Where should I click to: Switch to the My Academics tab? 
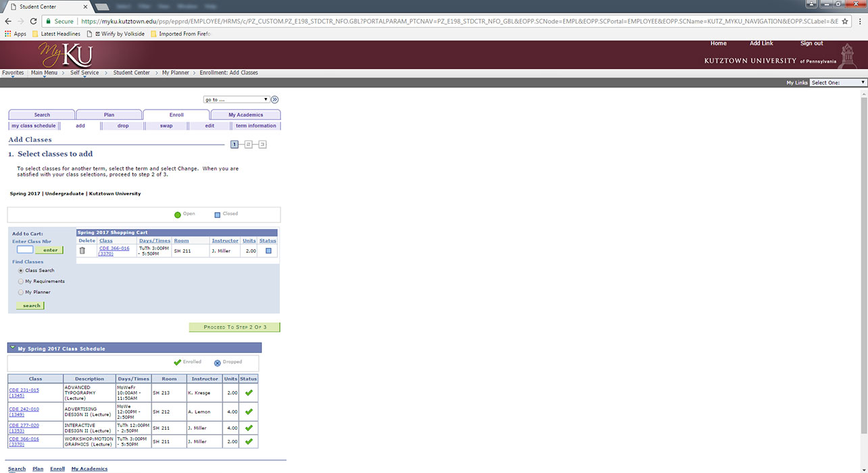(245, 115)
